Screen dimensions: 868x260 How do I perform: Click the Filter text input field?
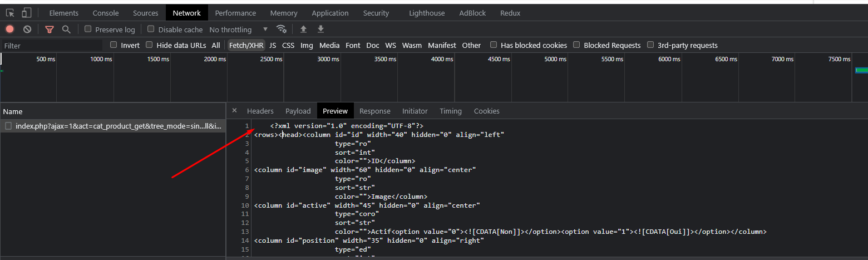52,46
